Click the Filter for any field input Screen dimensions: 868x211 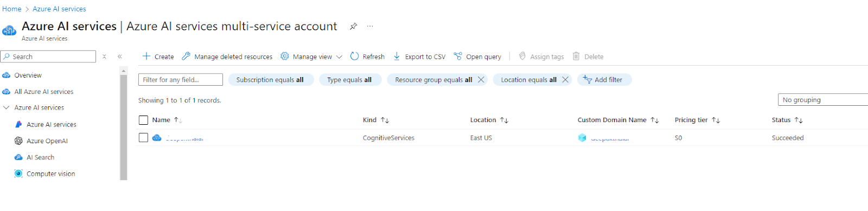[x=181, y=80]
